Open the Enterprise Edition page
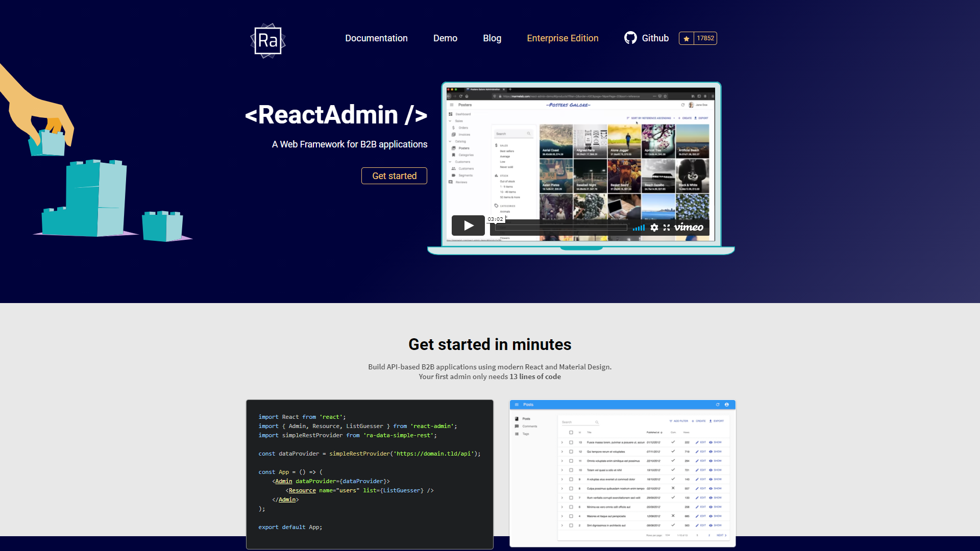Image resolution: width=980 pixels, height=551 pixels. point(562,38)
